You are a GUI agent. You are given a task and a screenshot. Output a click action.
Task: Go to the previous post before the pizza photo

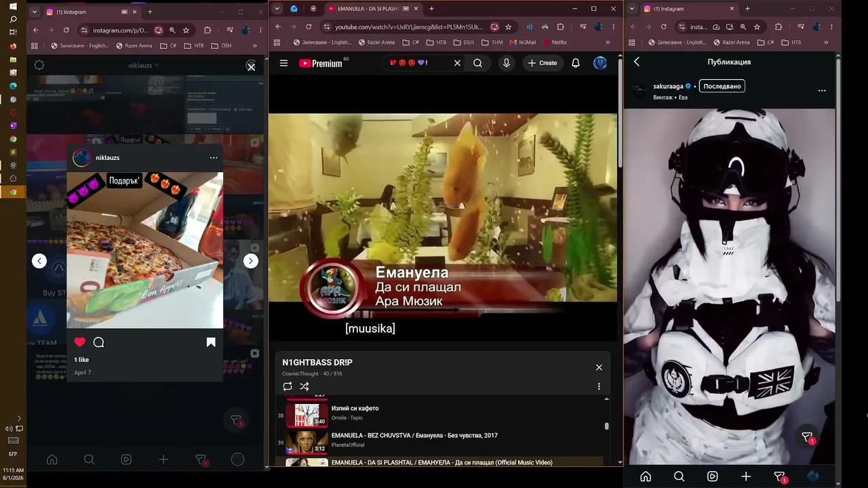tap(39, 261)
